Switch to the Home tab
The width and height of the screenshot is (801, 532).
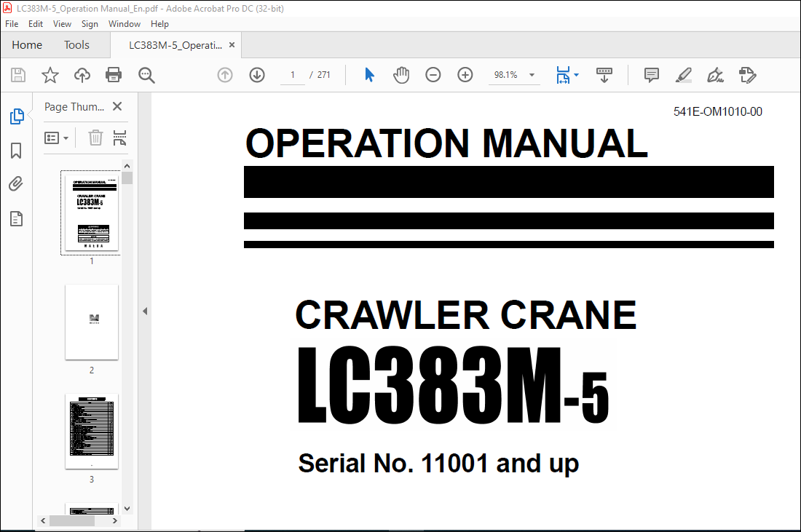27,45
